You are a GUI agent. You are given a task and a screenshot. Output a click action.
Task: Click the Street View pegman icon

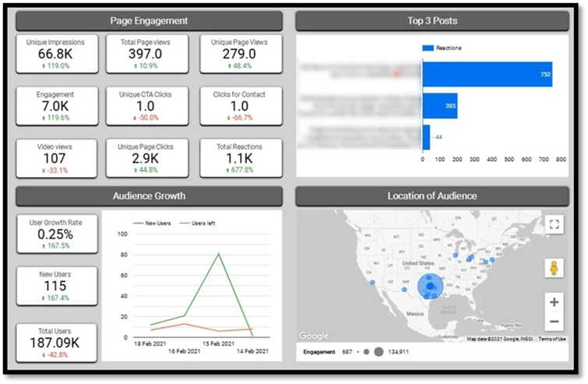click(x=554, y=268)
